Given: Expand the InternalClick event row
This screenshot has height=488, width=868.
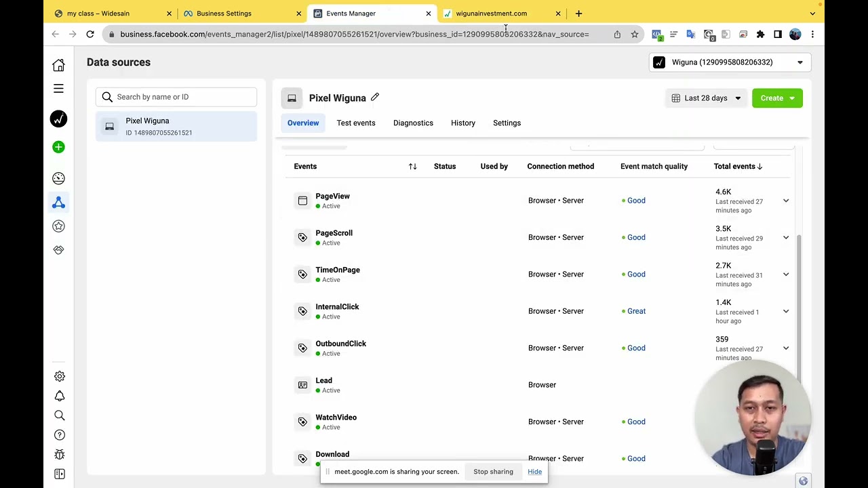Looking at the screenshot, I should point(786,311).
